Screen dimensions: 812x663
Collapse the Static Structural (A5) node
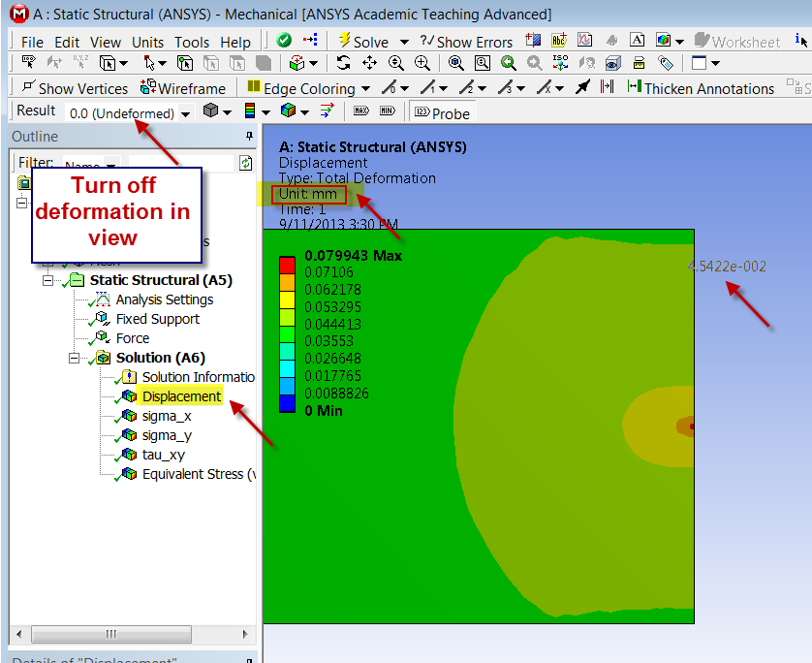tap(48, 281)
